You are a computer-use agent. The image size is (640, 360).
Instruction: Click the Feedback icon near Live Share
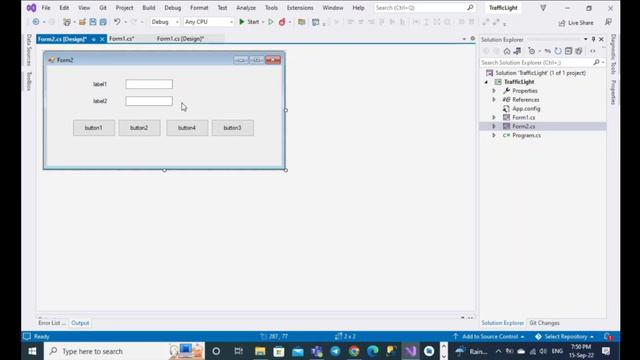[608, 22]
